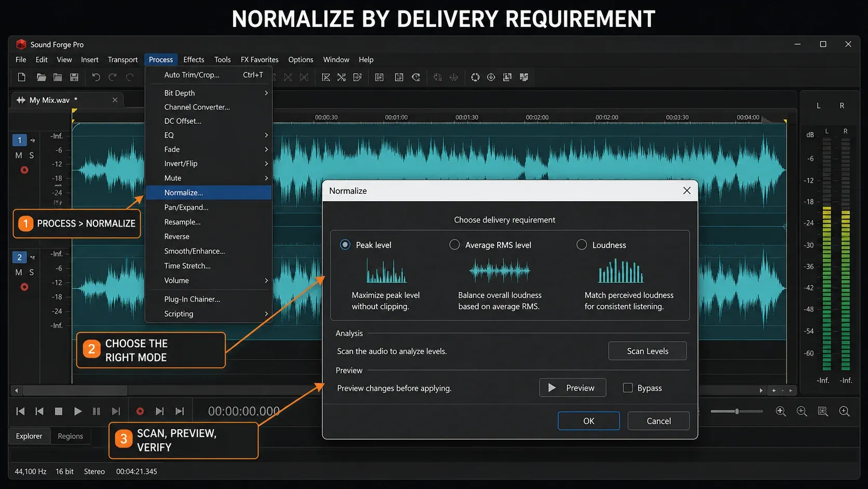
Task: Choose Channel Converter... menu entry
Action: (x=209, y=107)
